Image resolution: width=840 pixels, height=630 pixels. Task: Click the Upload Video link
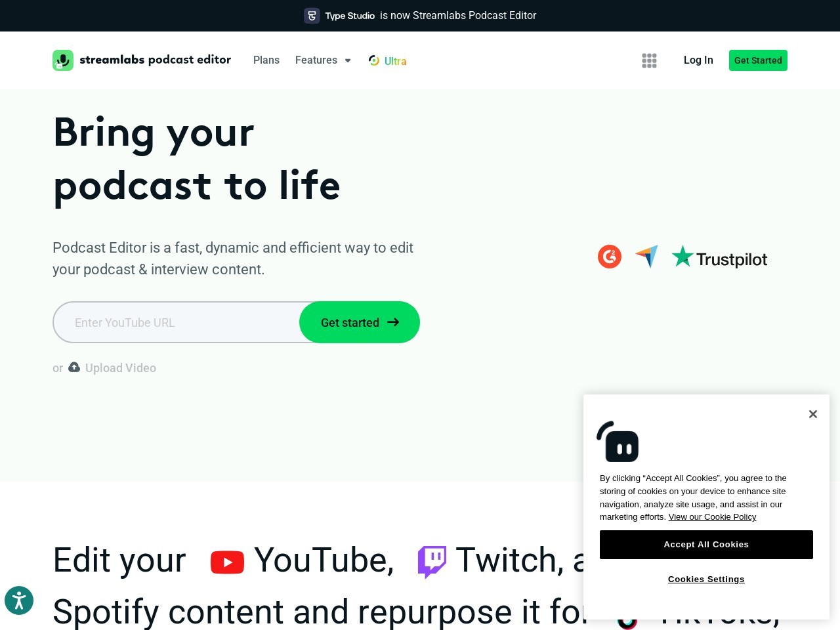121,368
